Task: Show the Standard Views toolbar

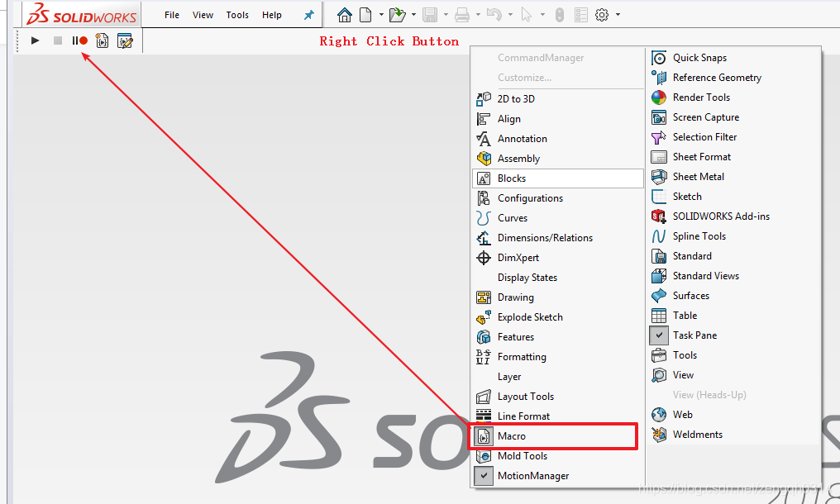Action: point(733,276)
